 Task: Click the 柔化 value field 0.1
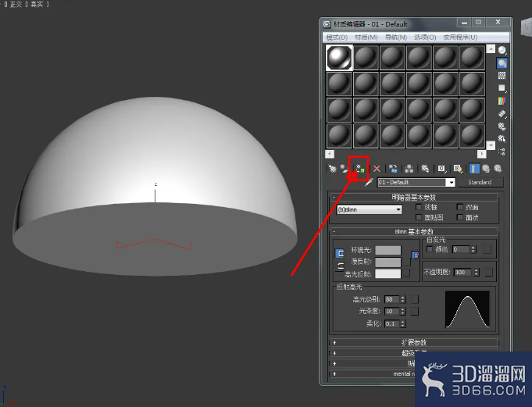tap(391, 324)
